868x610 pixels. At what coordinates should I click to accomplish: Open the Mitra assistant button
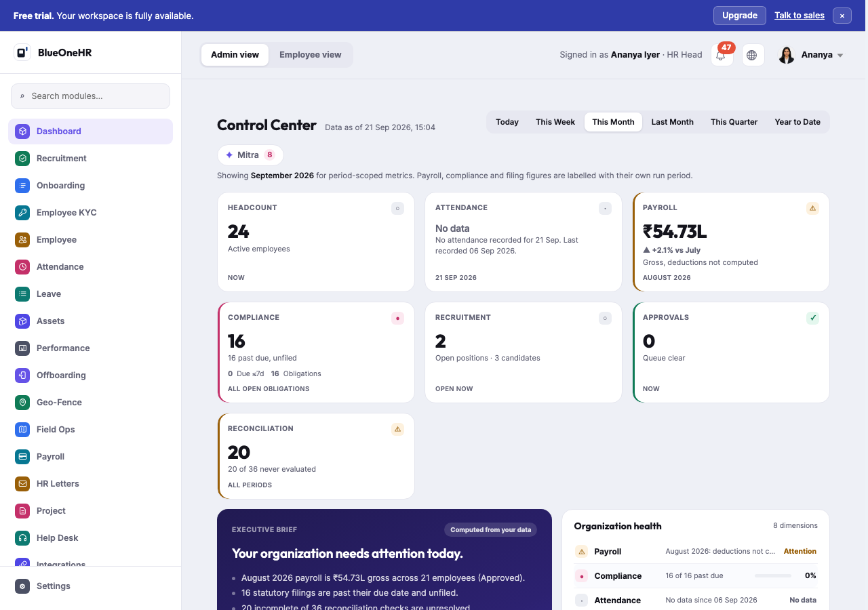250,155
